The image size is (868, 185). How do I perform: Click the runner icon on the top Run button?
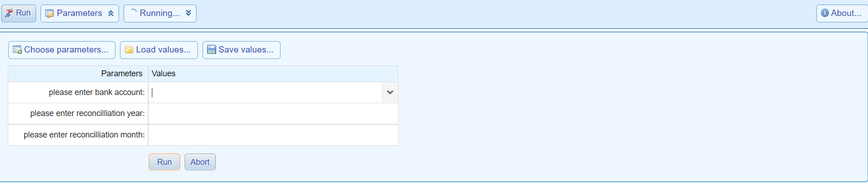point(9,13)
